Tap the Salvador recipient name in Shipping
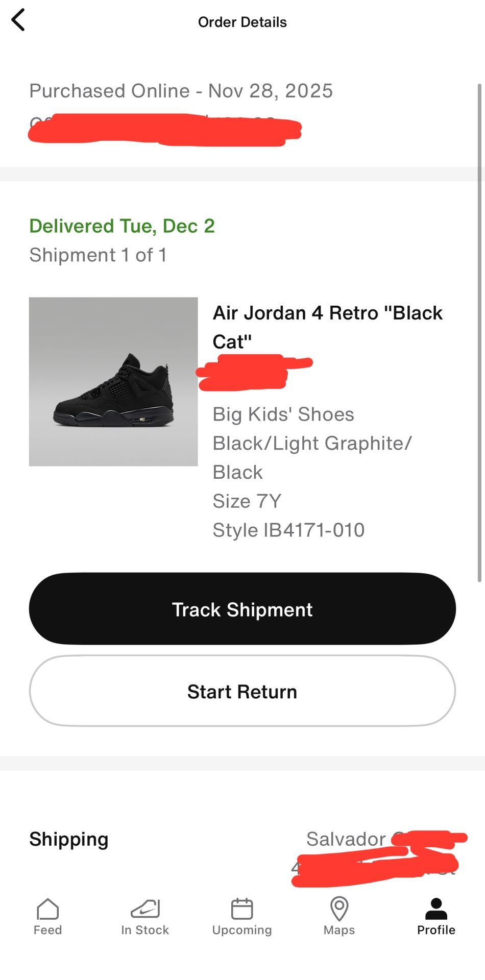 click(x=346, y=839)
